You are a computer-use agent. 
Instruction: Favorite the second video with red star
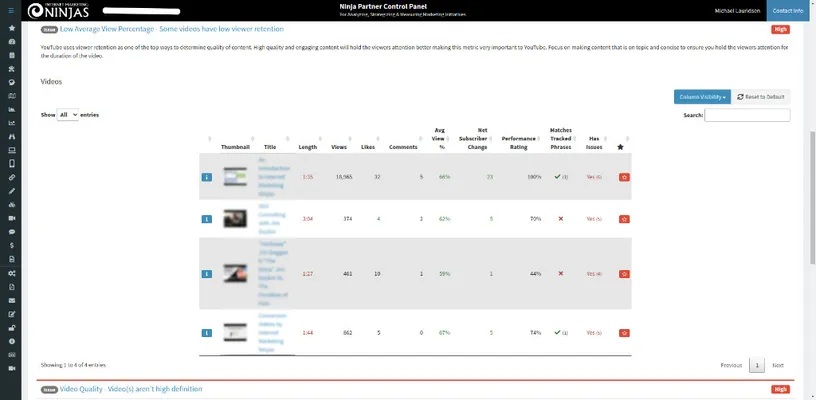[624, 218]
